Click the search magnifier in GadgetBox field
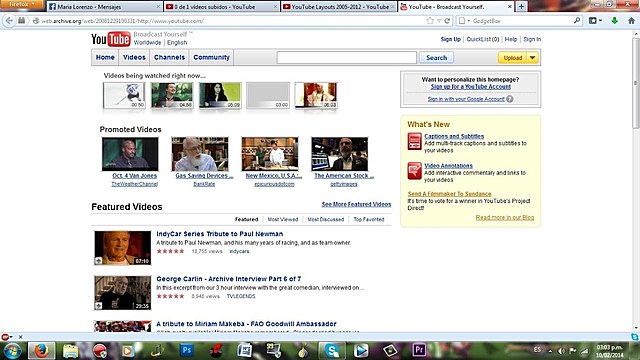 577,20
